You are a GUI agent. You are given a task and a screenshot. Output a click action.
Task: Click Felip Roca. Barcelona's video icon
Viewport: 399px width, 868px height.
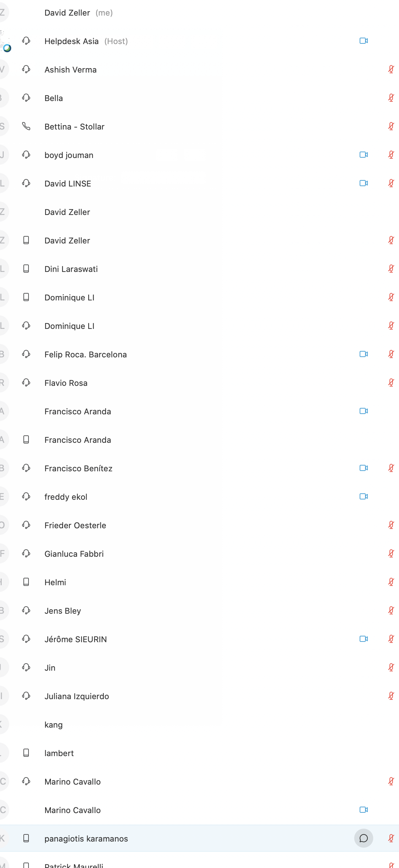(363, 354)
